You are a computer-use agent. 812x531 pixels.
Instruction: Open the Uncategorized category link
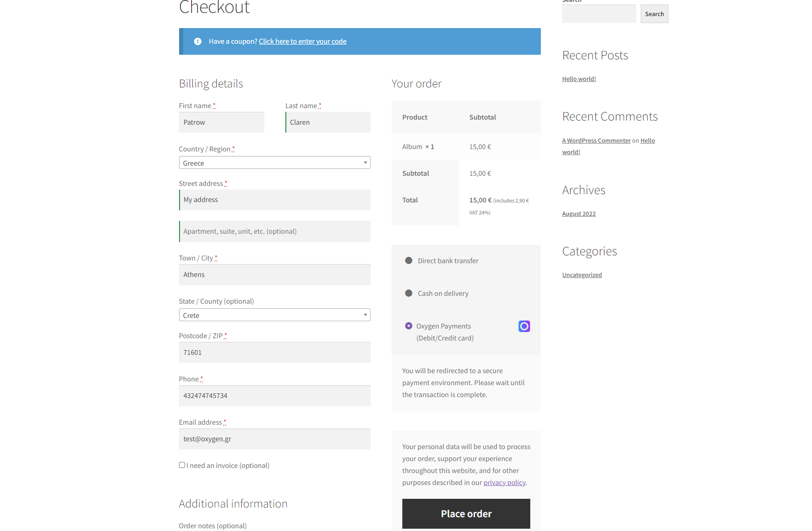coord(582,275)
